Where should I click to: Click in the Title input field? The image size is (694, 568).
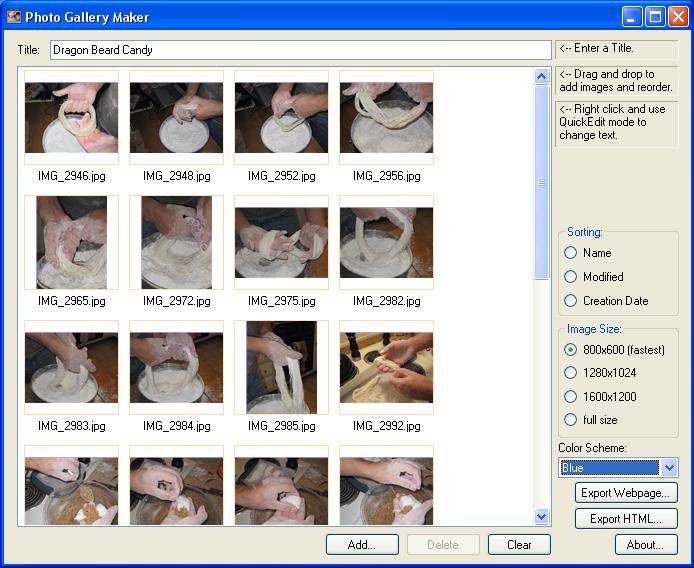[301, 50]
